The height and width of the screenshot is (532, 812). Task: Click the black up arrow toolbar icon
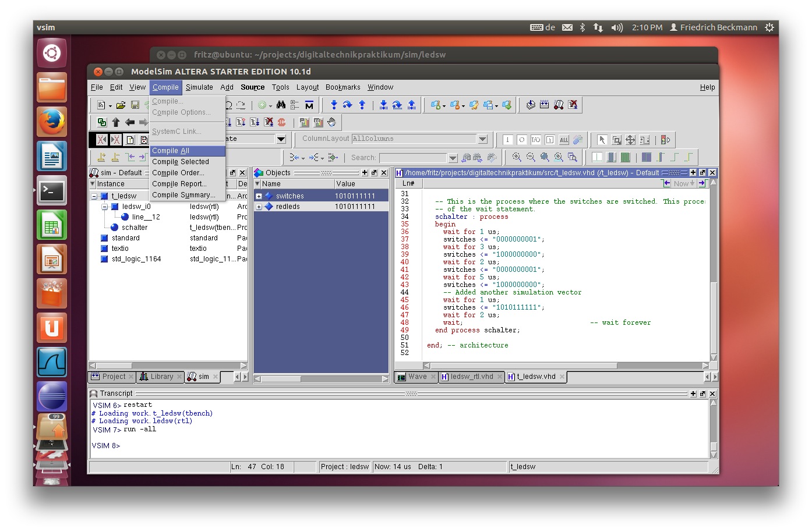116,122
